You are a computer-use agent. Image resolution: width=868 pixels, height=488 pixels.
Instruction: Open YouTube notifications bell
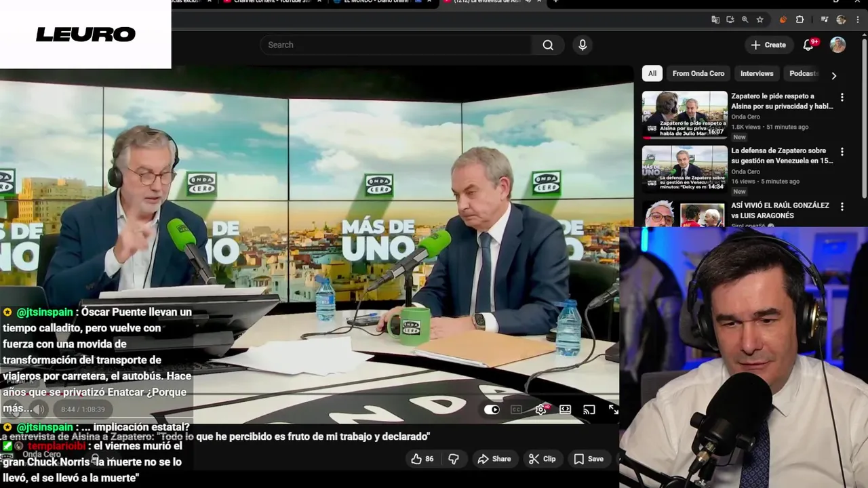point(809,45)
